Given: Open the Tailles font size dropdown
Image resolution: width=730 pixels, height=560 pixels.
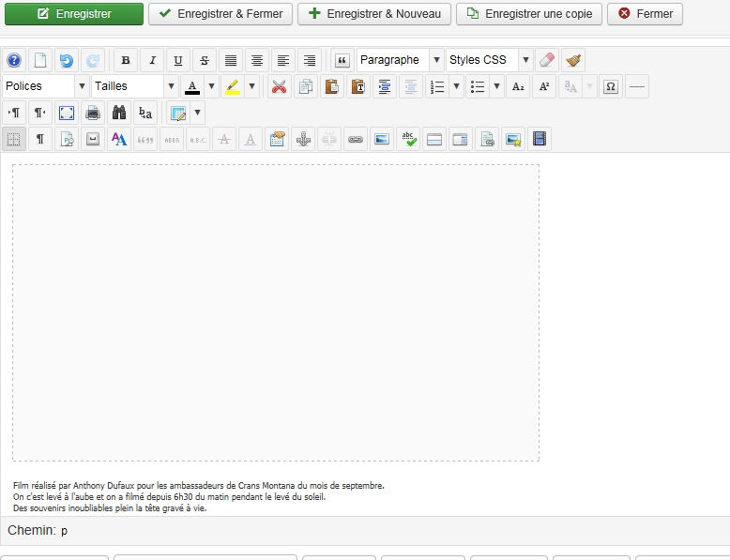Looking at the screenshot, I should [x=135, y=86].
